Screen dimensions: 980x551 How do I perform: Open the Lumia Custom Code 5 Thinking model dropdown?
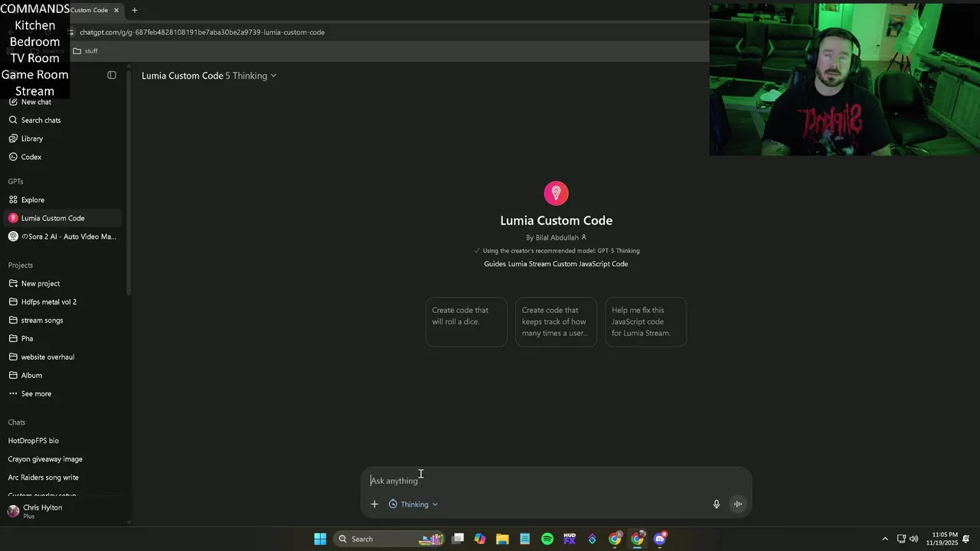[x=209, y=76]
